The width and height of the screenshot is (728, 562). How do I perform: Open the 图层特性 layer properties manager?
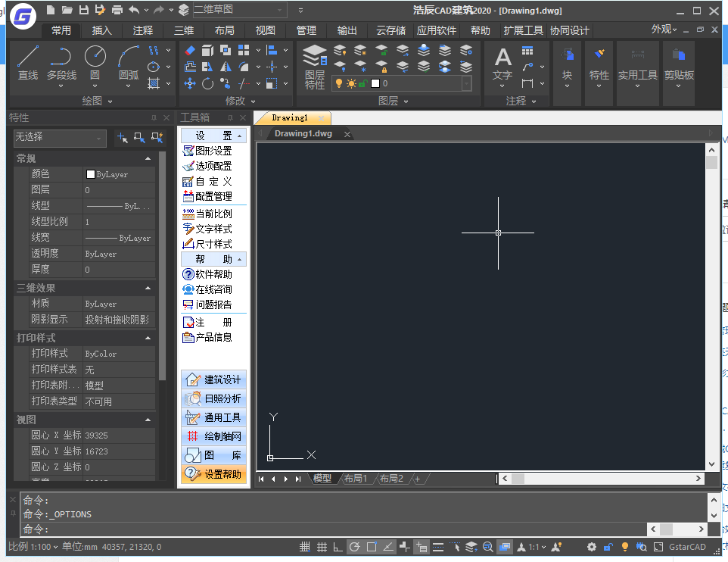315,65
